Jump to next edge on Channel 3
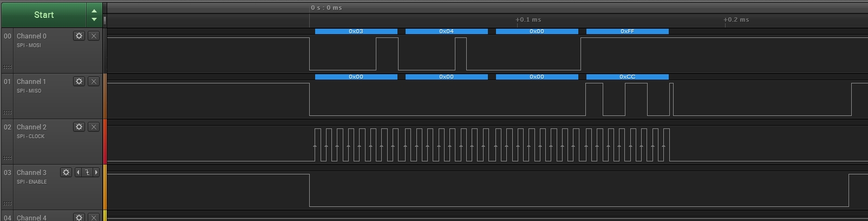868x221 pixels. (96, 172)
